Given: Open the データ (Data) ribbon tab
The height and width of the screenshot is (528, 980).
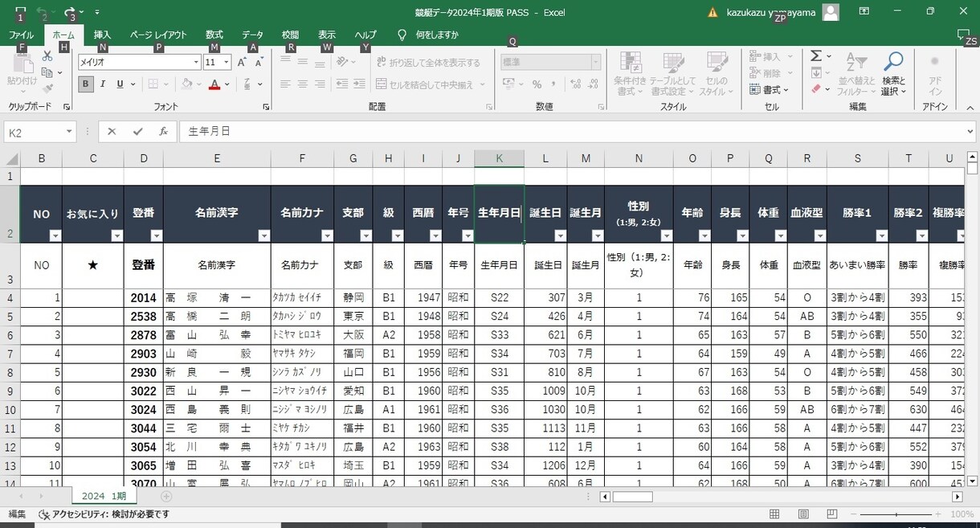Looking at the screenshot, I should click(x=252, y=35).
